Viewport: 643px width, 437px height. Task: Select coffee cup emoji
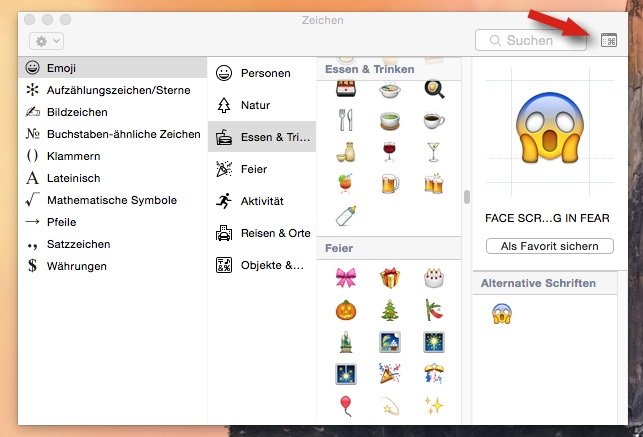point(434,121)
